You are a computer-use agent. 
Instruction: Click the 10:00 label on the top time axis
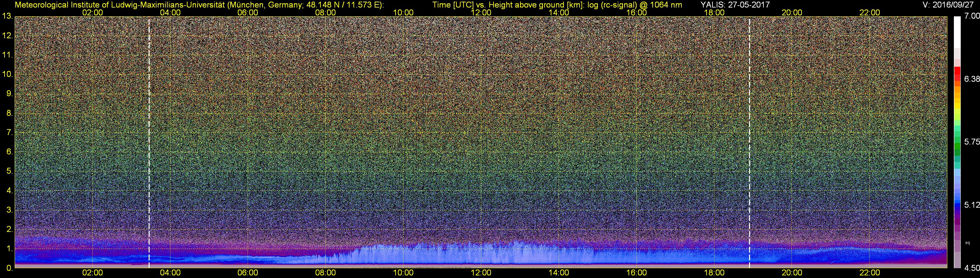pos(403,12)
